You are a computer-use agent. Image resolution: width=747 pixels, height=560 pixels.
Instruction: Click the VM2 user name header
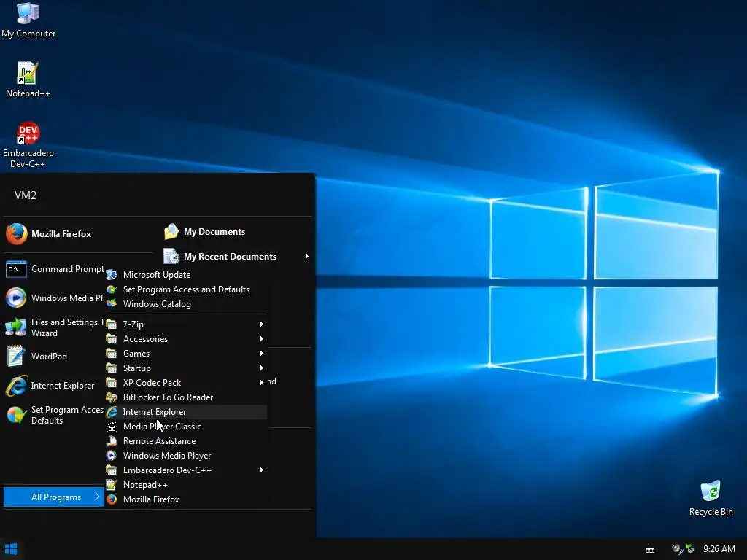(x=26, y=195)
